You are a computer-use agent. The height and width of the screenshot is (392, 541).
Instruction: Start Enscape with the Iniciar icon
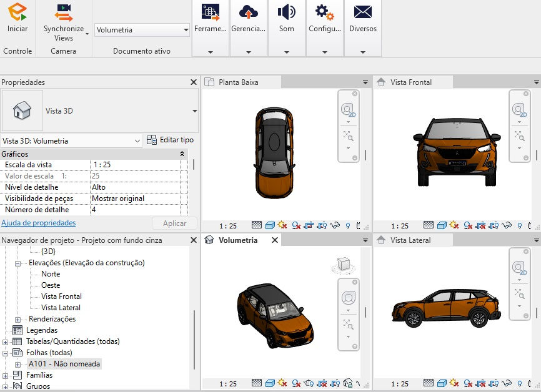tap(17, 12)
